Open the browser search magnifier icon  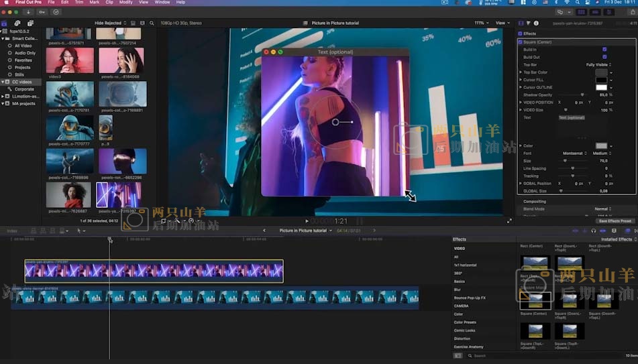pyautogui.click(x=152, y=23)
